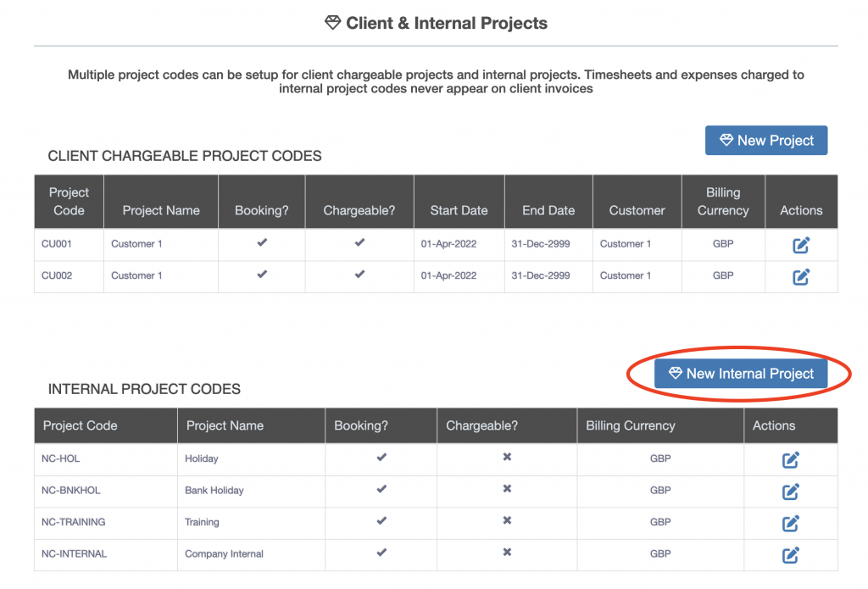Viewport: 868px width, 589px height.
Task: Click Customer column header in client table
Action: 637,210
